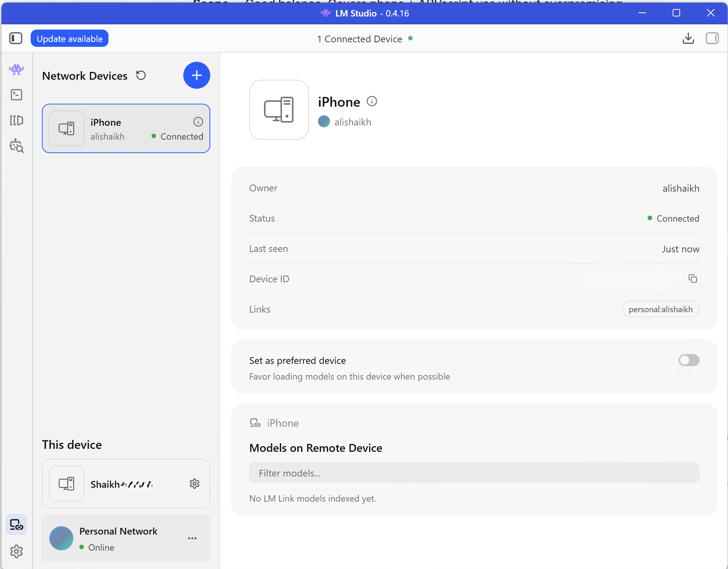Click the 1 Connected Device status
Image resolution: width=728 pixels, height=569 pixels.
tap(365, 39)
